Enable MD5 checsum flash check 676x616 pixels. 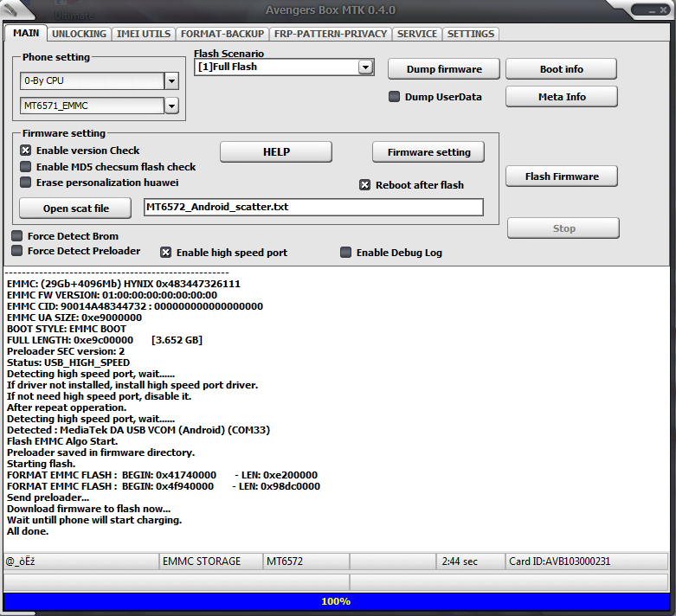[26, 166]
